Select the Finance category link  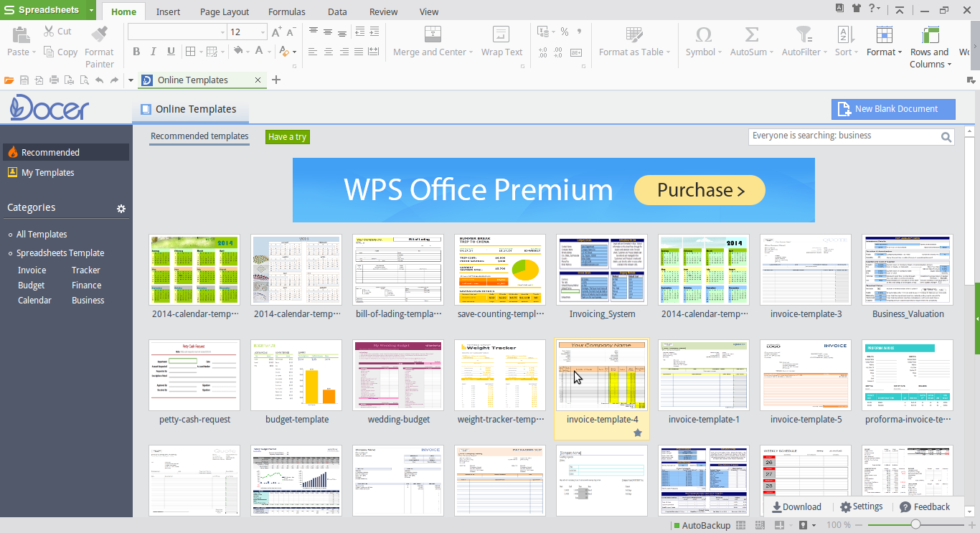point(86,286)
